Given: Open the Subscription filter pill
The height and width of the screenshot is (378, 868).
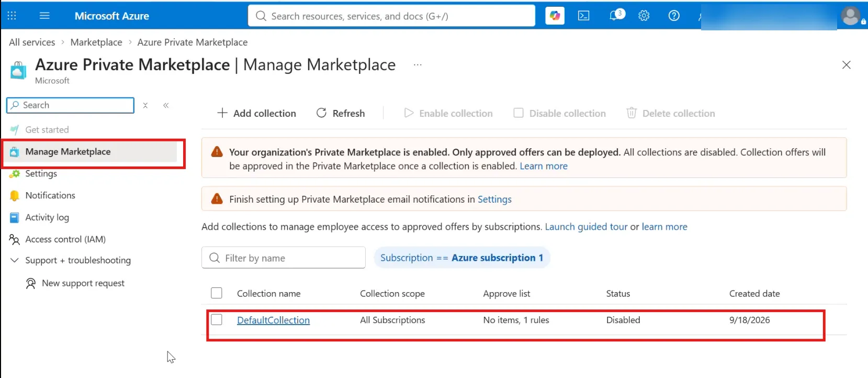Looking at the screenshot, I should pos(461,258).
